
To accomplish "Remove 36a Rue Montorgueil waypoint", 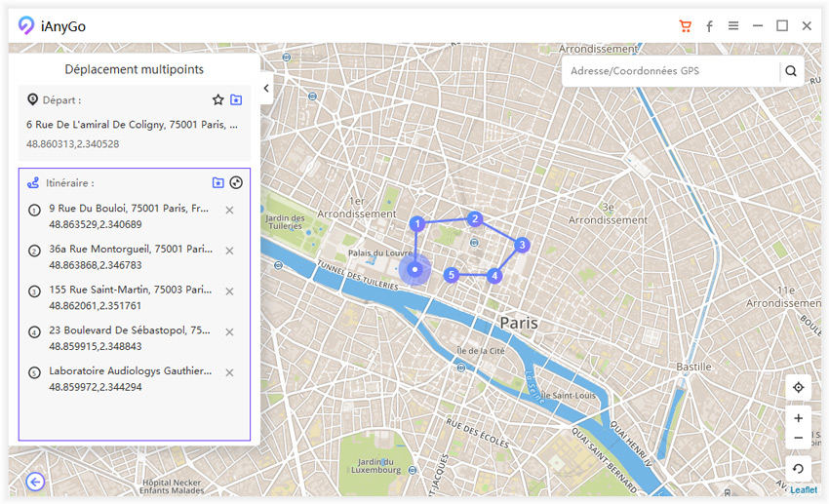I will tap(229, 251).
